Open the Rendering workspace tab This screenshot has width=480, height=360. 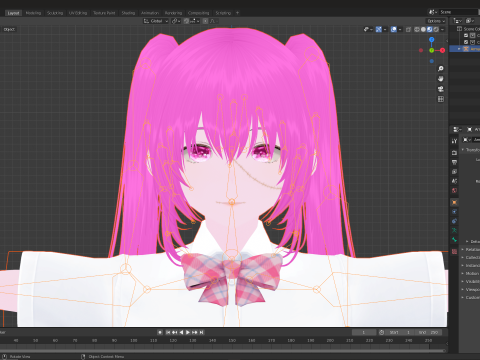coord(173,13)
